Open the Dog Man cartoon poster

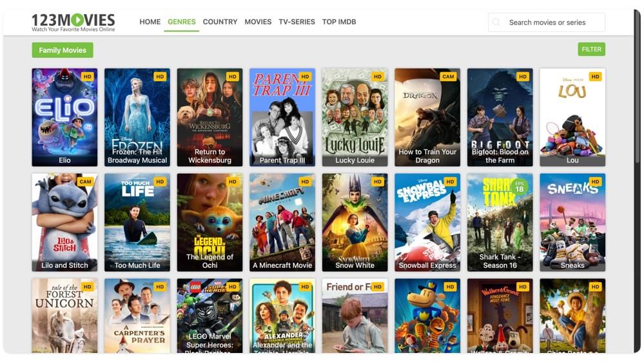point(427,316)
